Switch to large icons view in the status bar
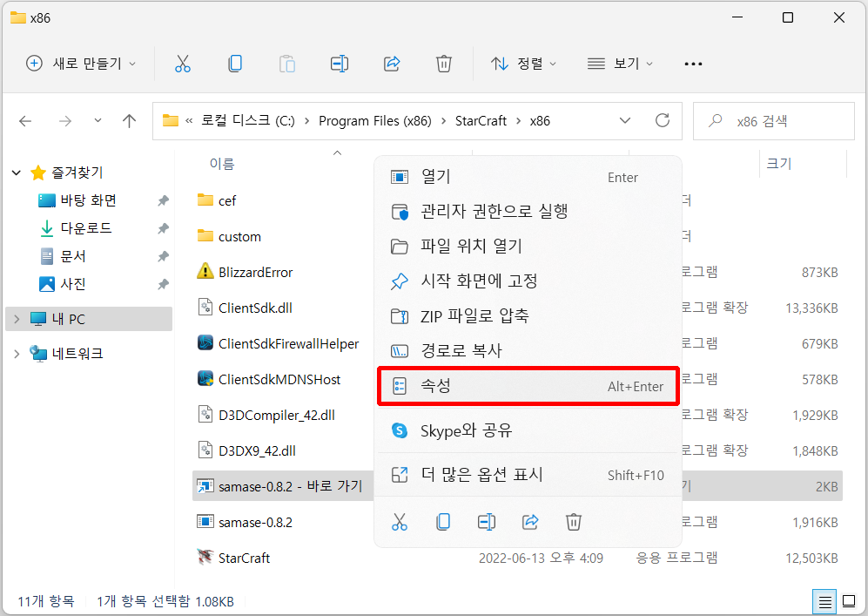Screen dimensions: 868x616 pos(849,601)
